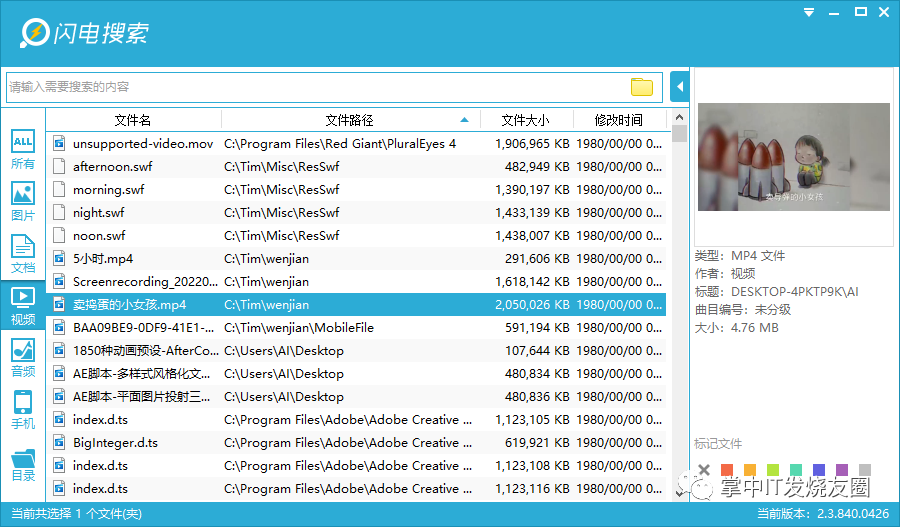Click the search content input field

pos(319,87)
